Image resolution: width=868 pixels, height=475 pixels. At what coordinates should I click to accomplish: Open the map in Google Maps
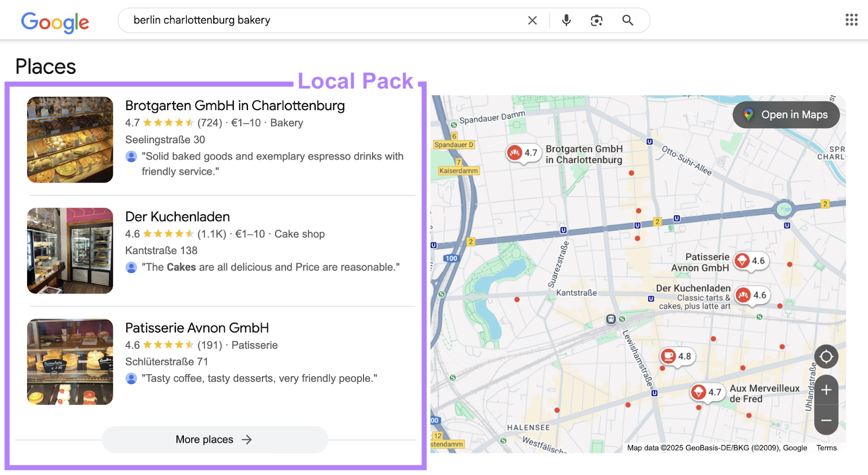[786, 115]
